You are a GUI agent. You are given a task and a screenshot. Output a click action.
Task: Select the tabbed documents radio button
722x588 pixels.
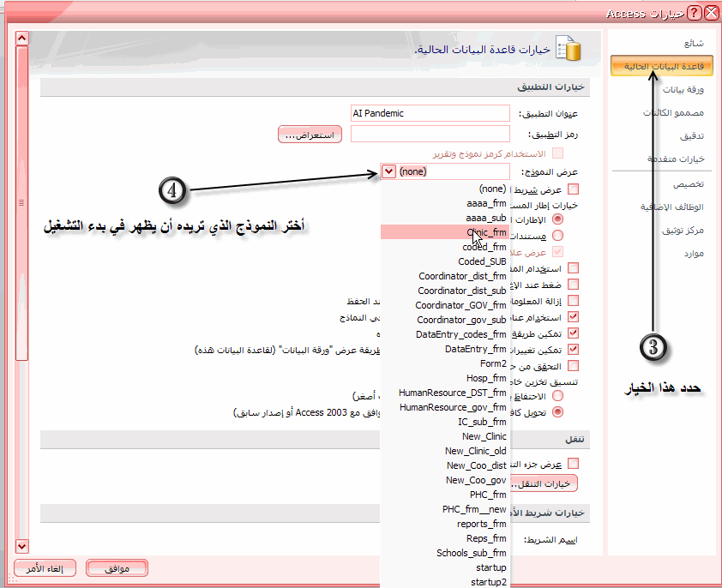pos(557,236)
